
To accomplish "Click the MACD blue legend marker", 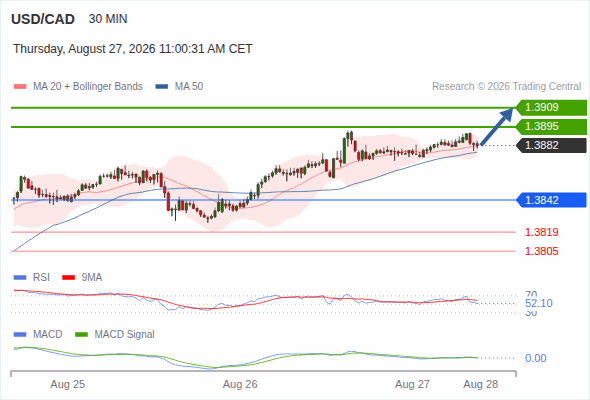I will (20, 335).
